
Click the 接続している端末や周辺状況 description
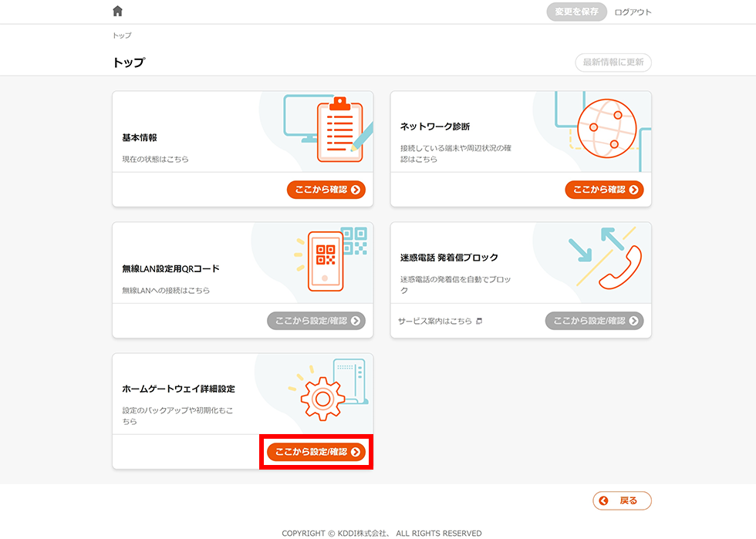pos(456,153)
